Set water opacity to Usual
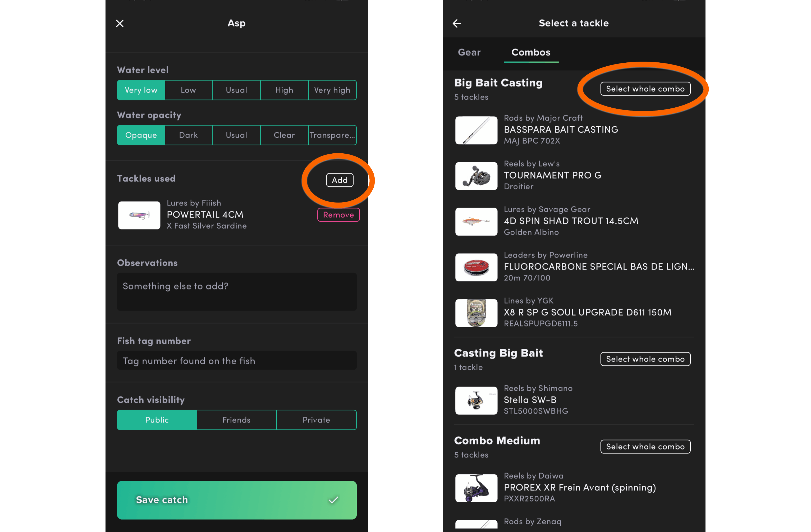The image size is (811, 532). (x=236, y=135)
